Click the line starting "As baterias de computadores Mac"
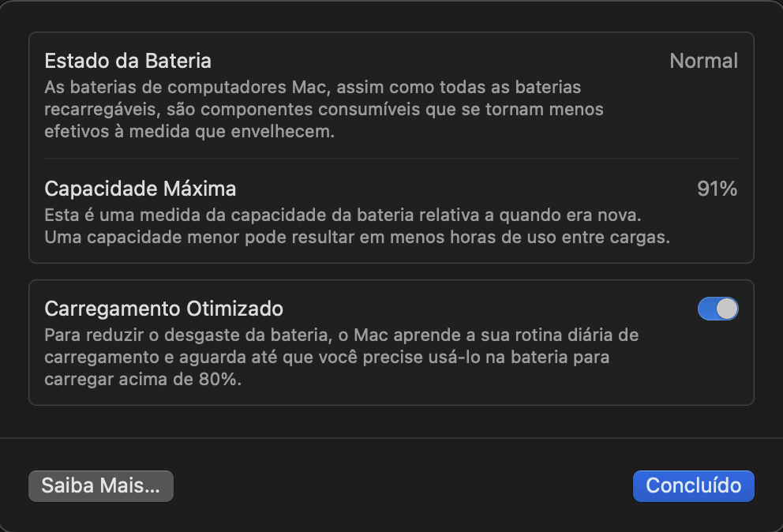This screenshot has width=783, height=532. coord(312,87)
